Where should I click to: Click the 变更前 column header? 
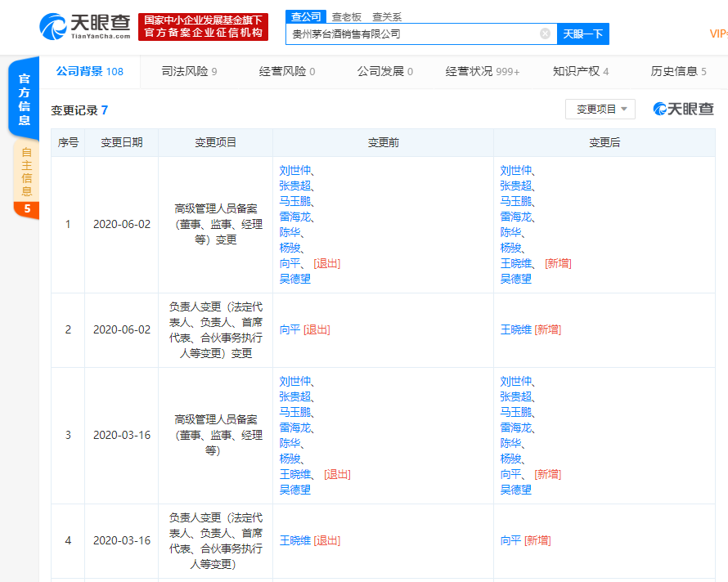(383, 142)
